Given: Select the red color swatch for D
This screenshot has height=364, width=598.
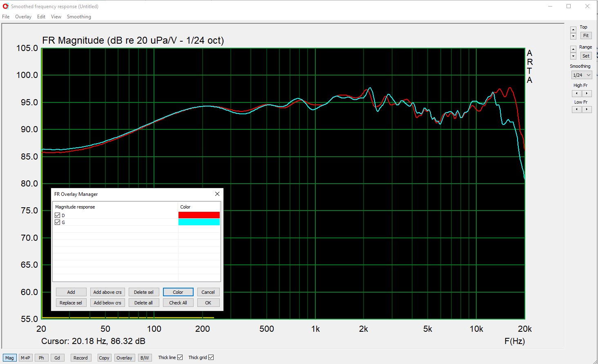Looking at the screenshot, I should 199,215.
